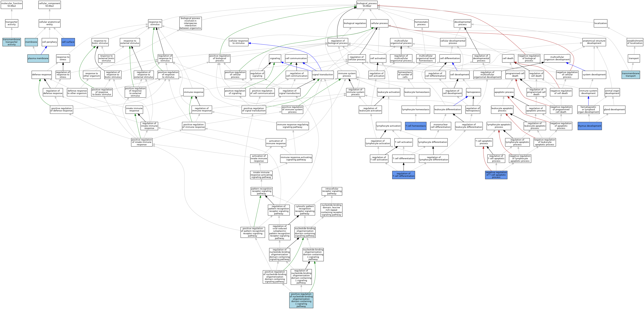
Task: Select the defense response node
Action: click(42, 74)
